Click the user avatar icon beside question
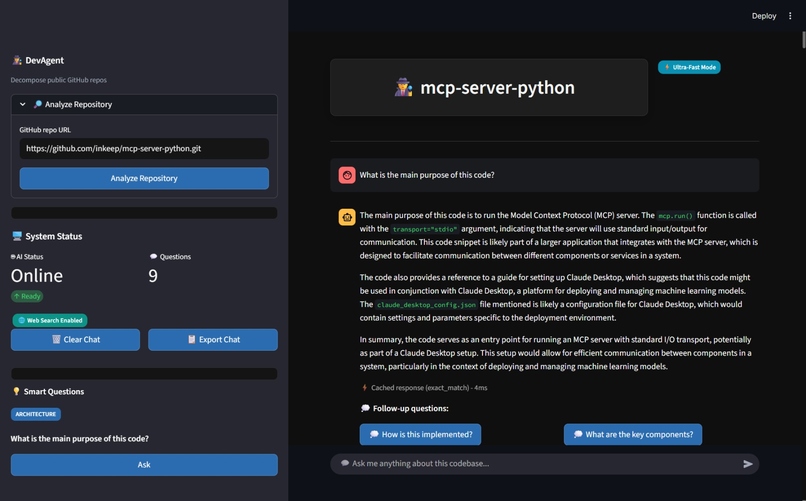Image resolution: width=806 pixels, height=501 pixels. [347, 175]
